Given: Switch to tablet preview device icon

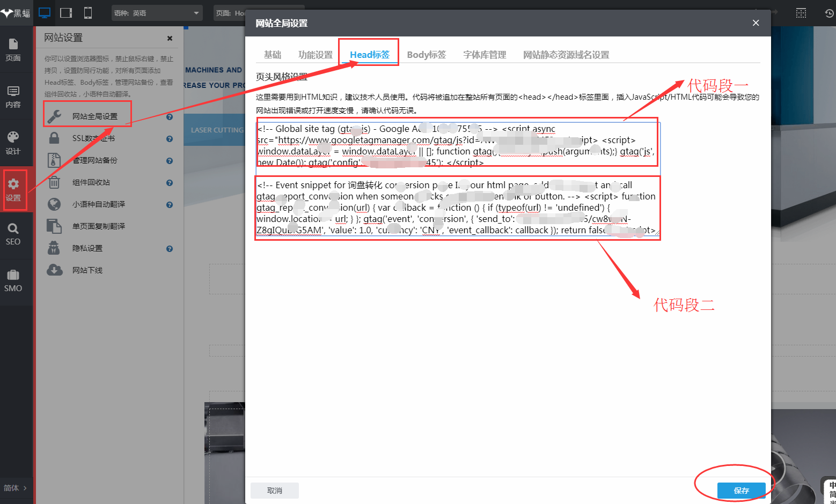Looking at the screenshot, I should coord(66,13).
